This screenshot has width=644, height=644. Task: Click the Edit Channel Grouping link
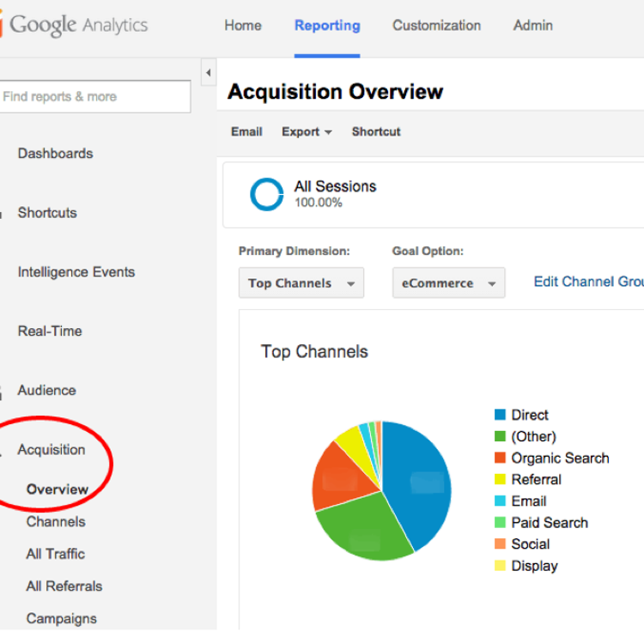coord(587,282)
